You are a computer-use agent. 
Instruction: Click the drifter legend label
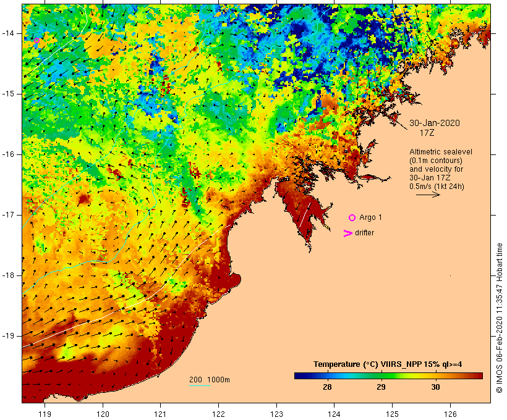[364, 233]
